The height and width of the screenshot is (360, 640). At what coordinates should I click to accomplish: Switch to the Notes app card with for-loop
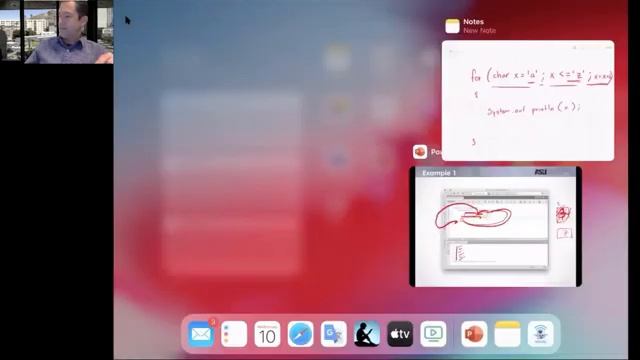[528, 100]
